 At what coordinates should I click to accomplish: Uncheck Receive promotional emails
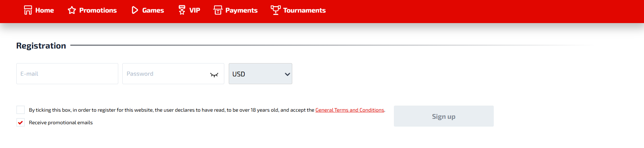pyautogui.click(x=21, y=123)
